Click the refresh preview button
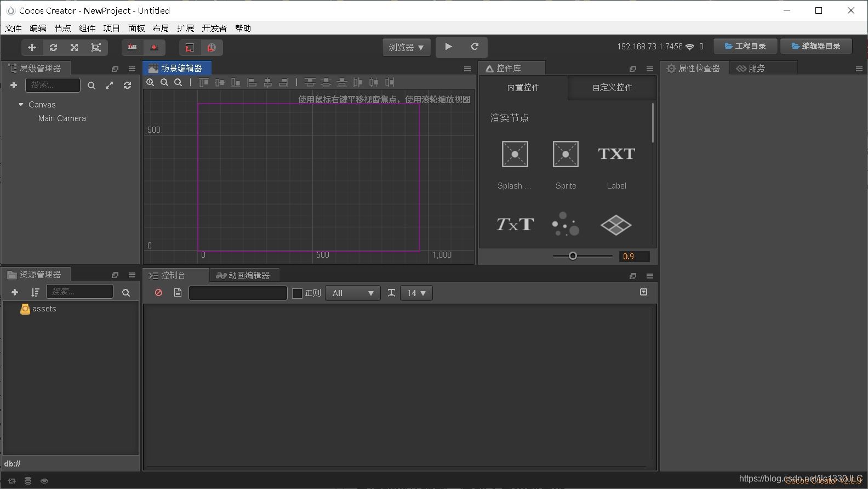The height and width of the screenshot is (489, 868). point(475,47)
